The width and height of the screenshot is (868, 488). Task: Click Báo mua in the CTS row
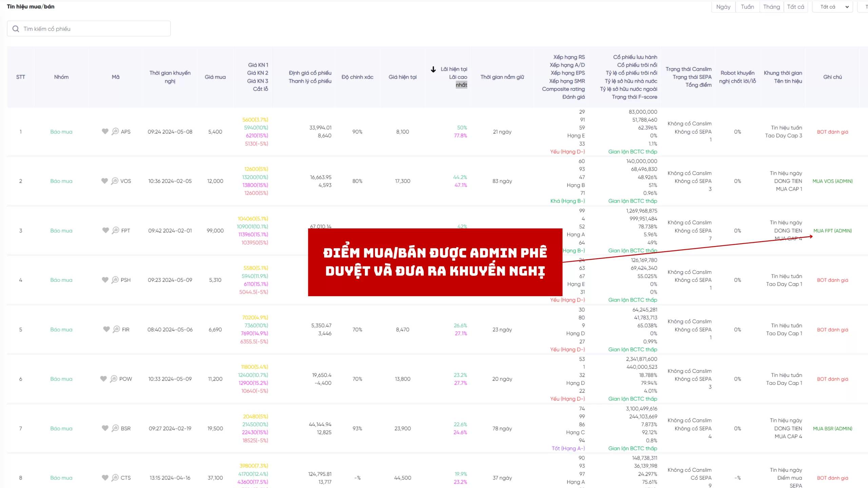pos(61,478)
